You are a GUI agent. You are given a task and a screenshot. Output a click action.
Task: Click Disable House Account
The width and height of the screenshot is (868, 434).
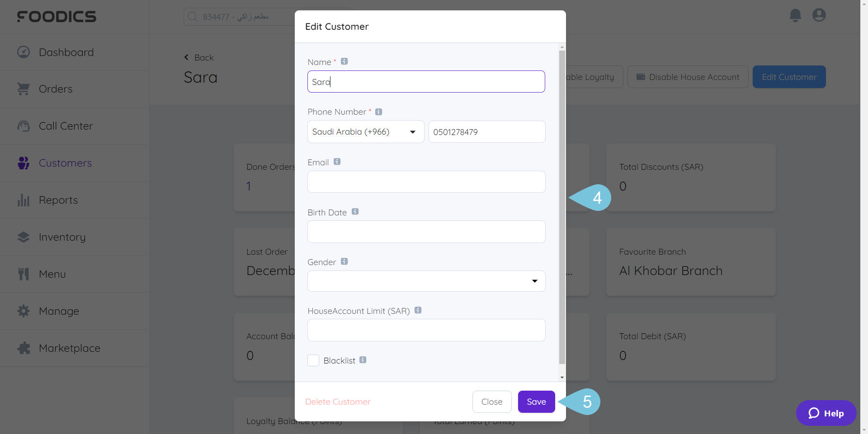click(688, 77)
